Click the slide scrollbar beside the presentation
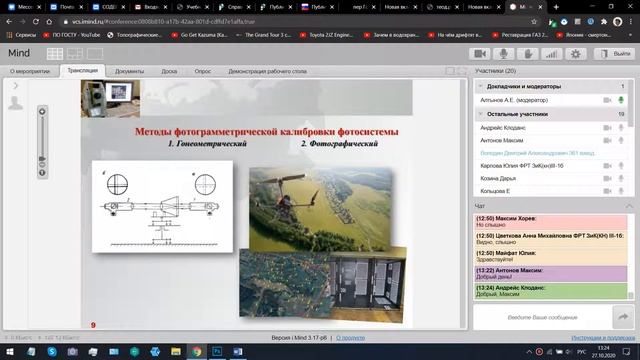This screenshot has height=360, width=640. click(x=463, y=203)
